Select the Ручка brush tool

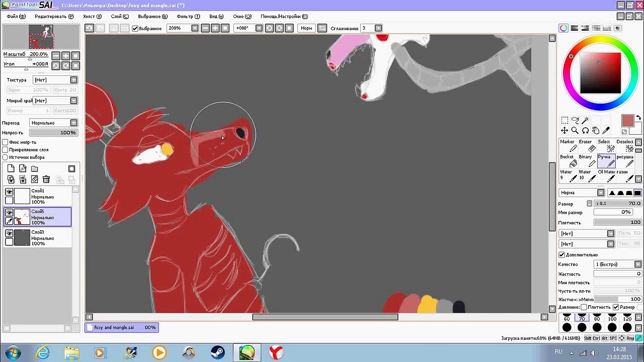click(x=606, y=160)
